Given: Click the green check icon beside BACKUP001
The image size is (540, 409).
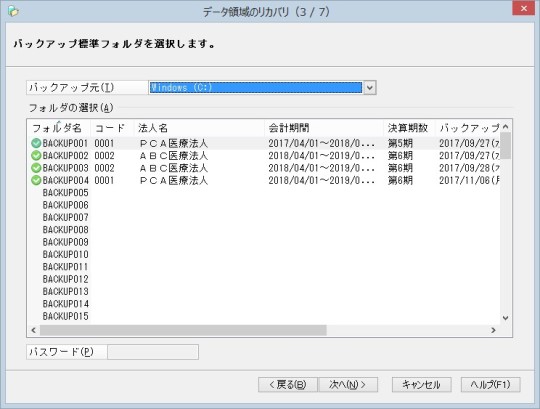Looking at the screenshot, I should 36,143.
